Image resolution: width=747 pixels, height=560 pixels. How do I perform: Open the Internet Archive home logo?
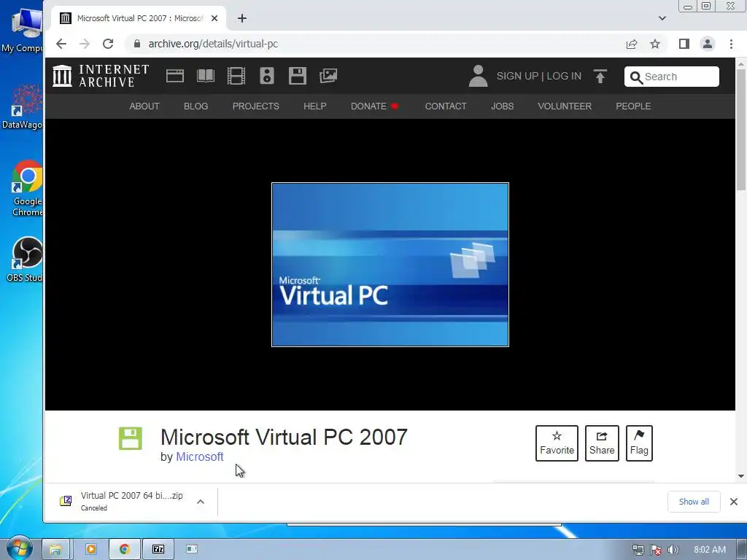(101, 76)
